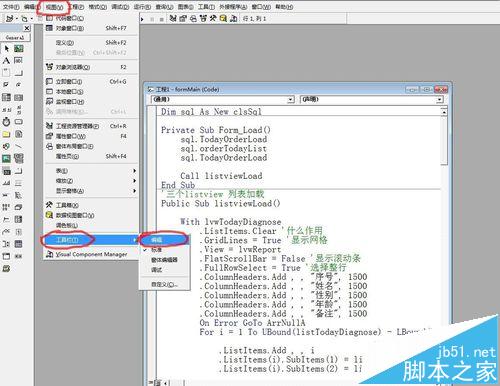Toggle the 编辑 toolbar in submenu
Image resolution: width=500 pixels, height=386 pixels.
pyautogui.click(x=165, y=240)
